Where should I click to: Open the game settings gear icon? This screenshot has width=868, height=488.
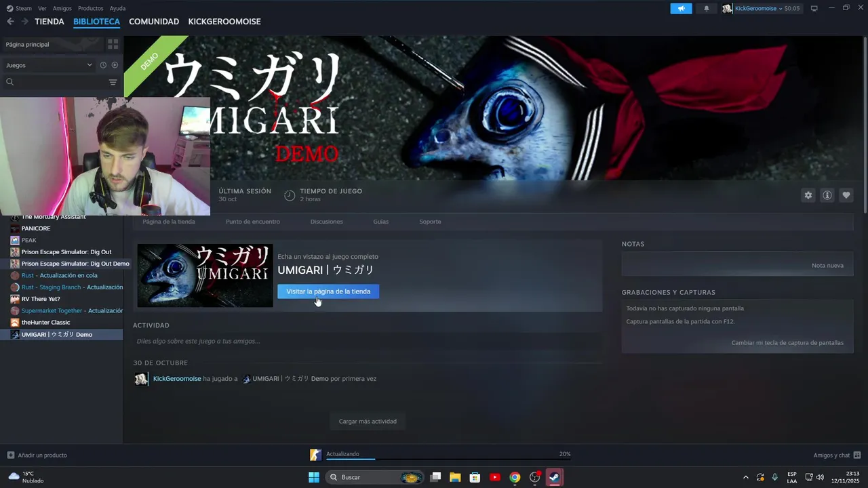[x=808, y=195]
